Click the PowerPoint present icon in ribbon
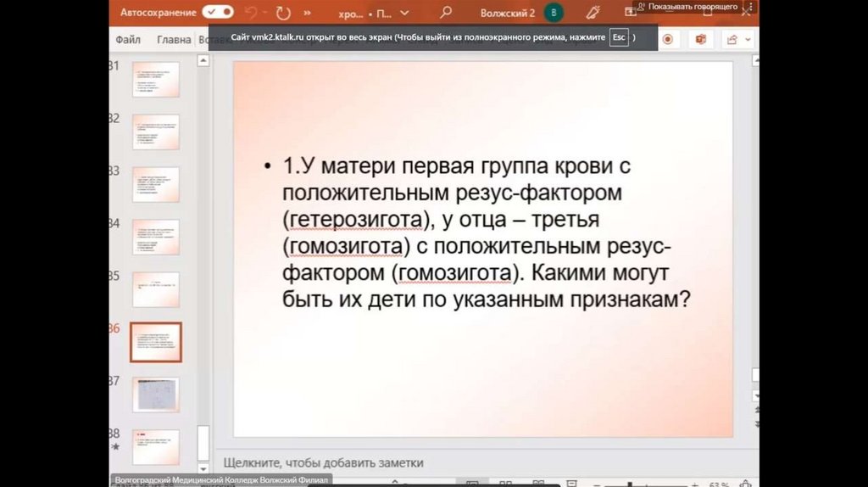 (x=700, y=39)
